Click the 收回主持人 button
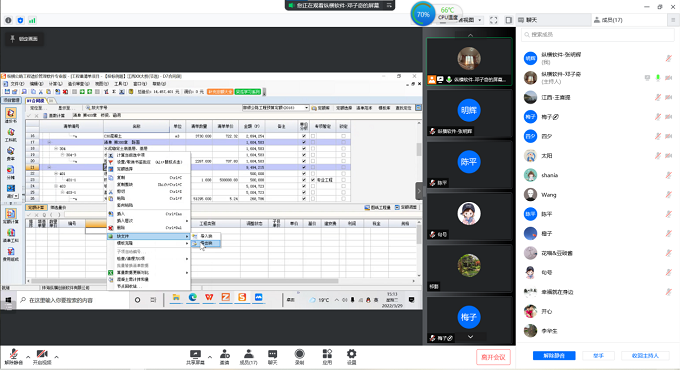Screen dimensions: 680x370 [645, 355]
